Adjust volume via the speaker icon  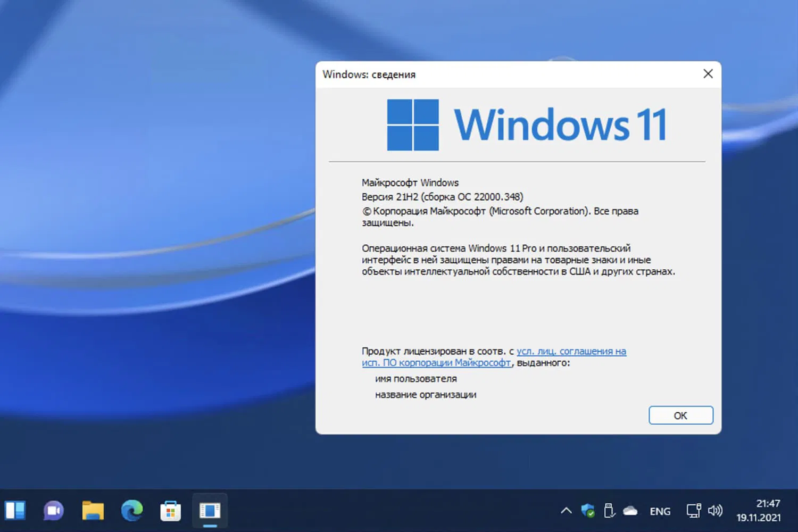click(714, 511)
